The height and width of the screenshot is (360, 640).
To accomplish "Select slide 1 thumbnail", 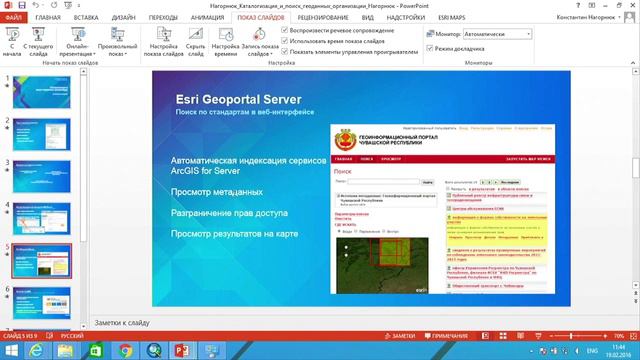I will (x=42, y=92).
